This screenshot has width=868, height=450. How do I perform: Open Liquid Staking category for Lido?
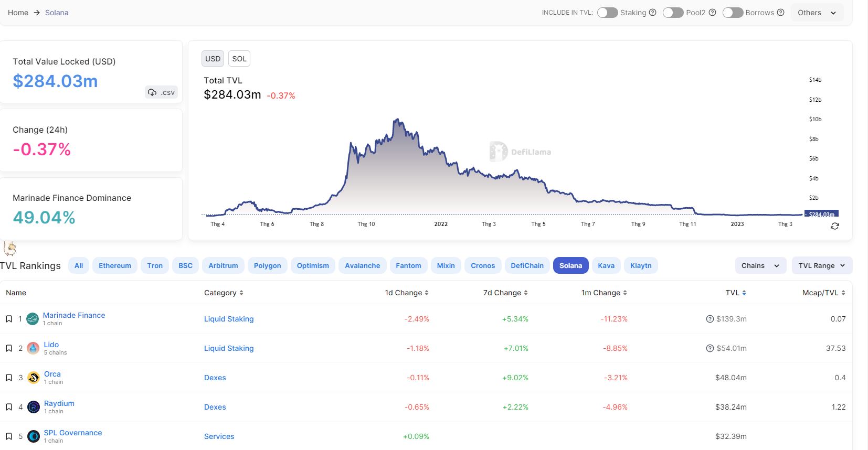click(x=229, y=348)
